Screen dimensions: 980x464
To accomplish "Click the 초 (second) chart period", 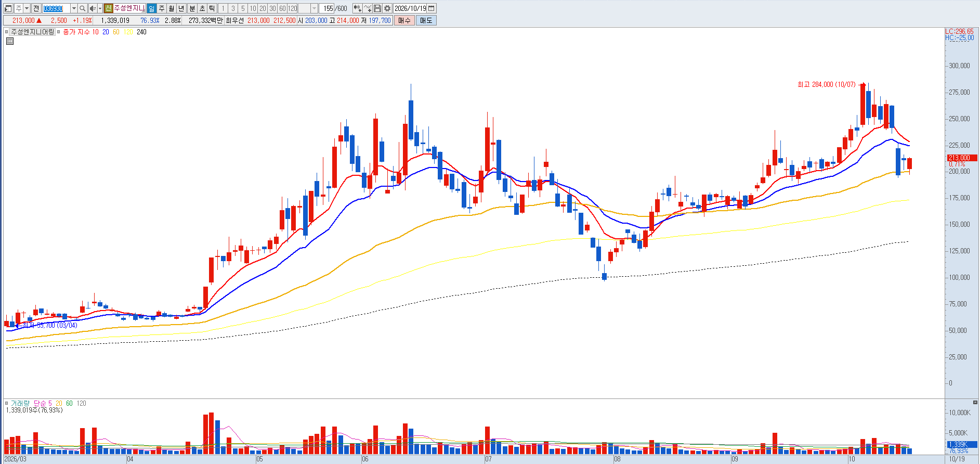I will click(202, 8).
